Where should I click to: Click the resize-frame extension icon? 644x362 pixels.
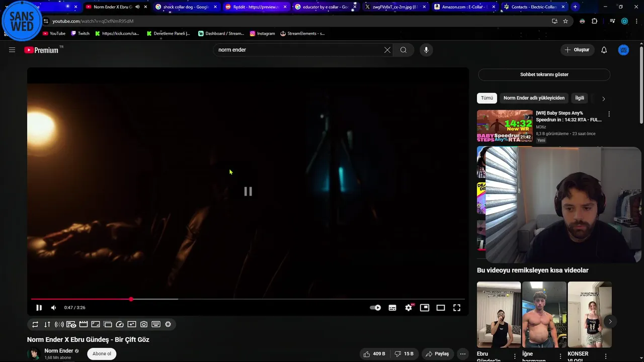(96, 324)
